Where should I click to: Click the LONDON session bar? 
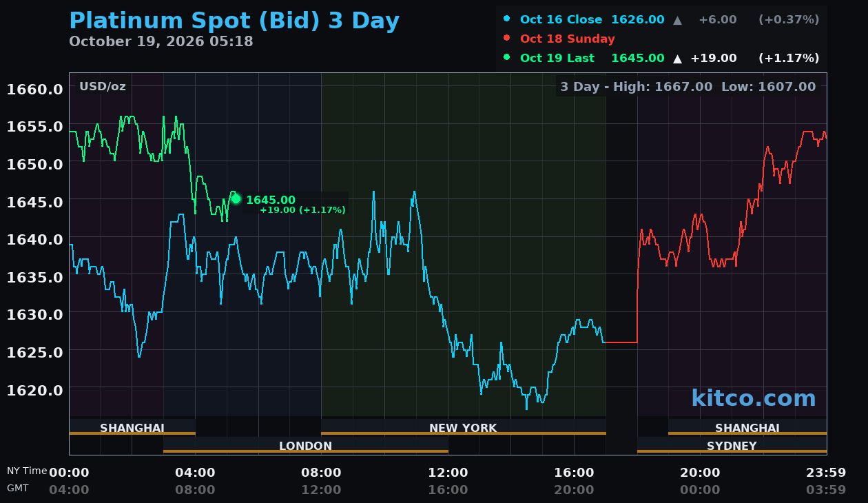pyautogui.click(x=306, y=445)
